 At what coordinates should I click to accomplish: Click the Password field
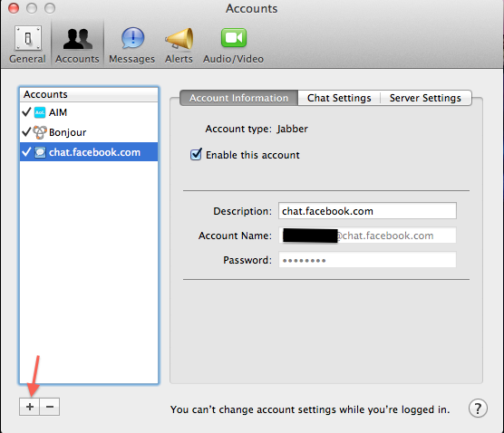point(367,260)
